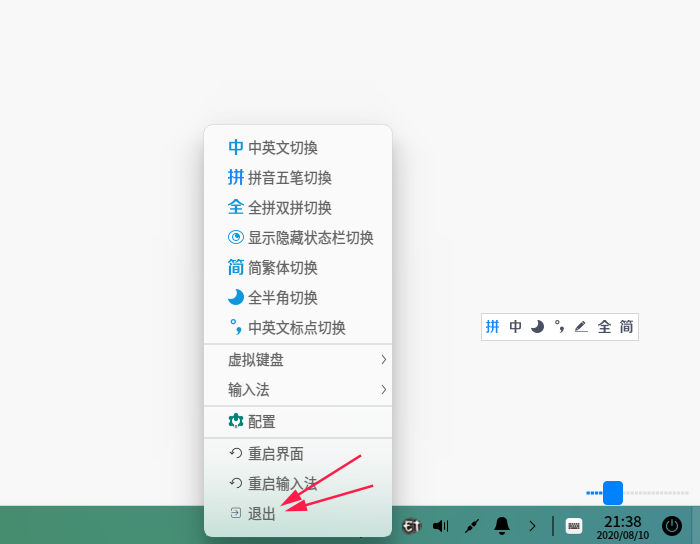Click the moon icon in floating status bar
Screen dimensions: 700x544
(538, 327)
